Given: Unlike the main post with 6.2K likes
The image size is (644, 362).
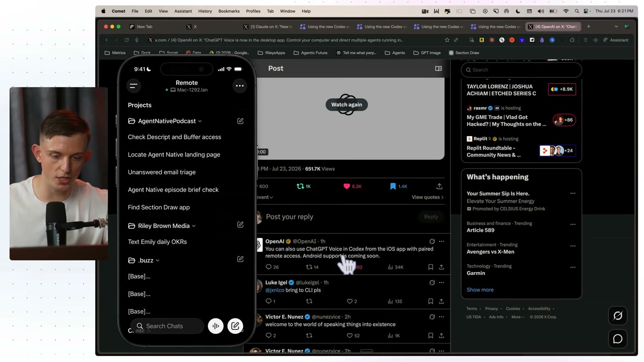Looking at the screenshot, I should point(352,186).
